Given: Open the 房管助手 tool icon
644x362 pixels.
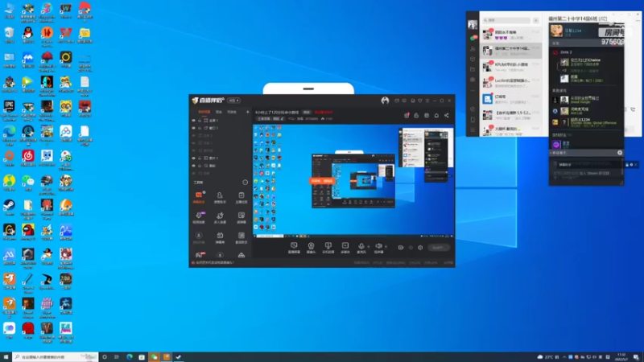Looking at the screenshot, I should pyautogui.click(x=220, y=197).
